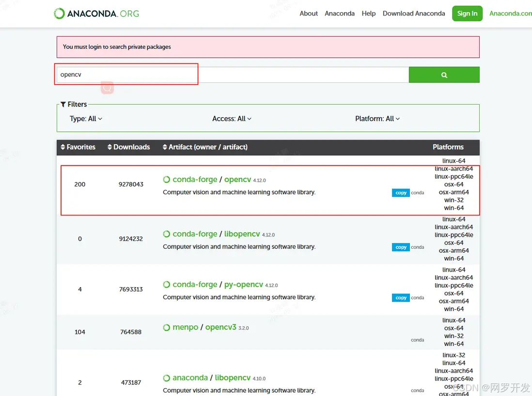Click download count 7693313

coord(131,289)
